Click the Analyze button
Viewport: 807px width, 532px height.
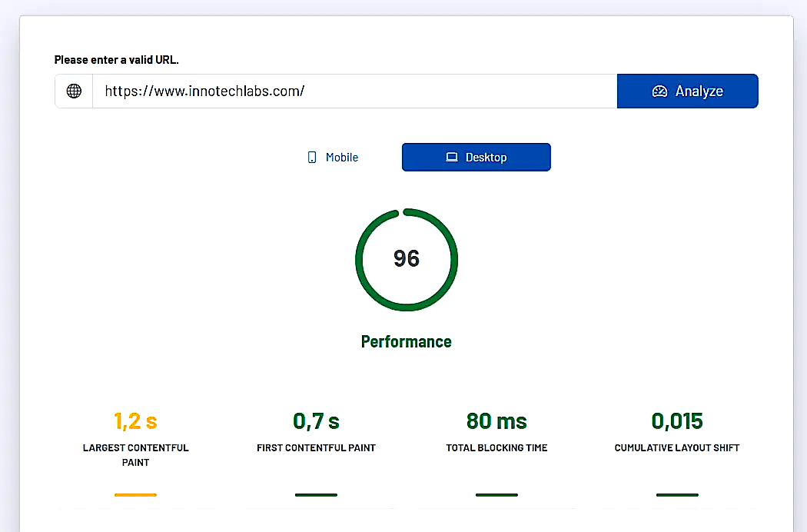pos(688,91)
